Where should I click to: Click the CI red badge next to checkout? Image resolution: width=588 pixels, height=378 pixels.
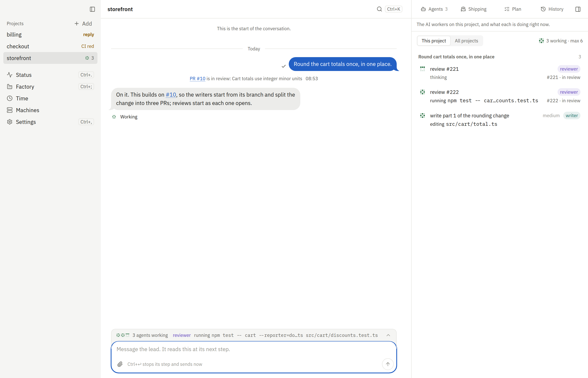coord(87,46)
